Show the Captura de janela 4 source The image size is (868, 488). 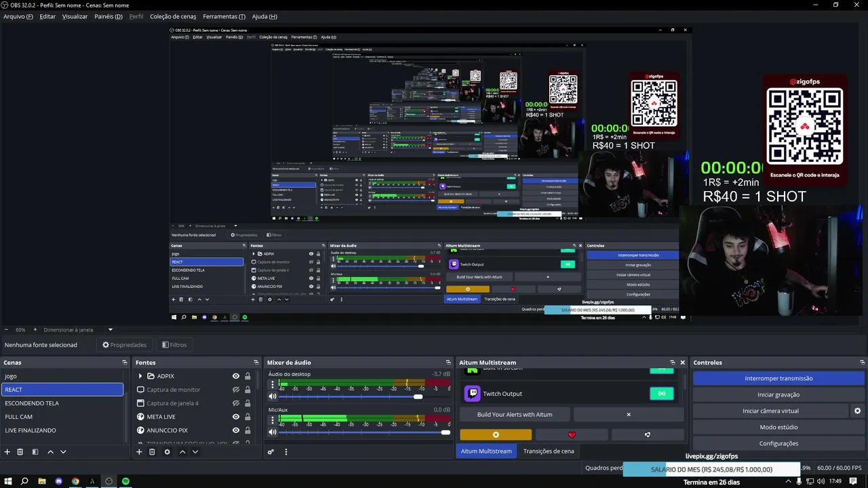tap(236, 403)
